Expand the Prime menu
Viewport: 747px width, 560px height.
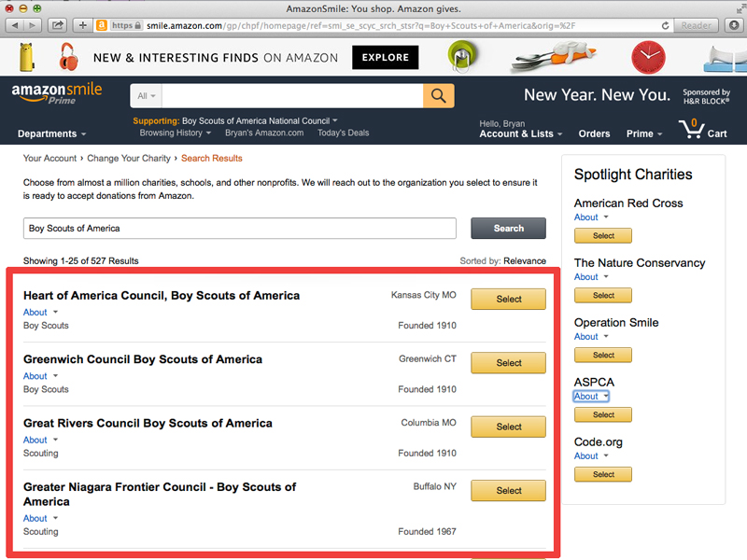644,133
